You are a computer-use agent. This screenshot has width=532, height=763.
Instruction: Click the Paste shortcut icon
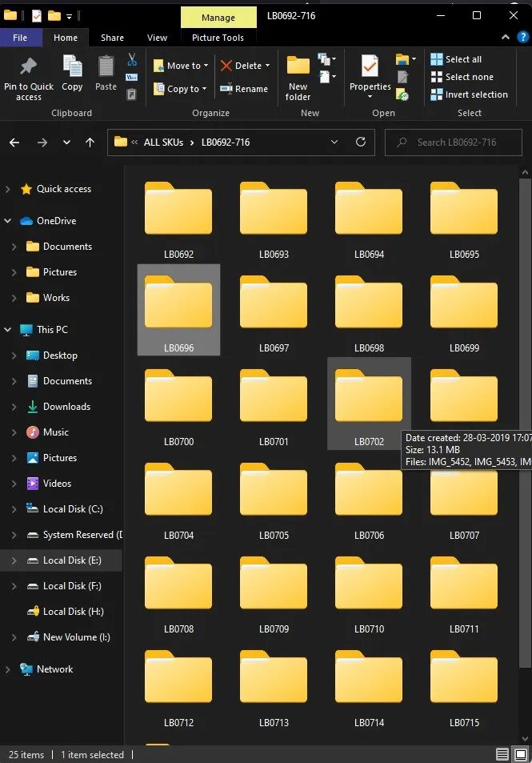pos(132,94)
